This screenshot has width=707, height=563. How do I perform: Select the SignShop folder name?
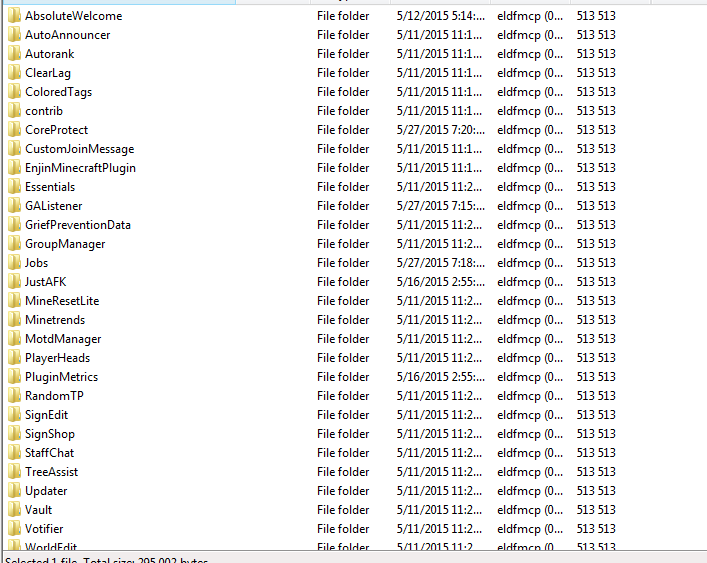point(50,434)
